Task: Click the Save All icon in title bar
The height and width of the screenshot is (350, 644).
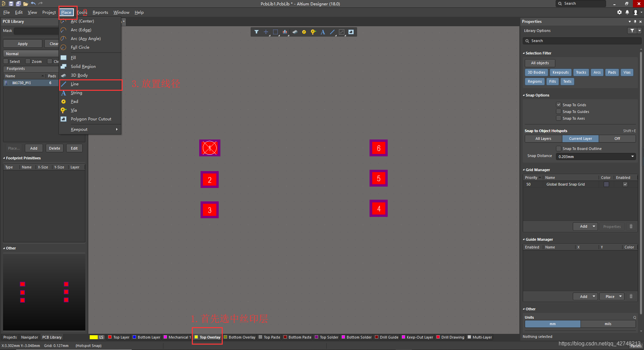Action: pyautogui.click(x=18, y=4)
